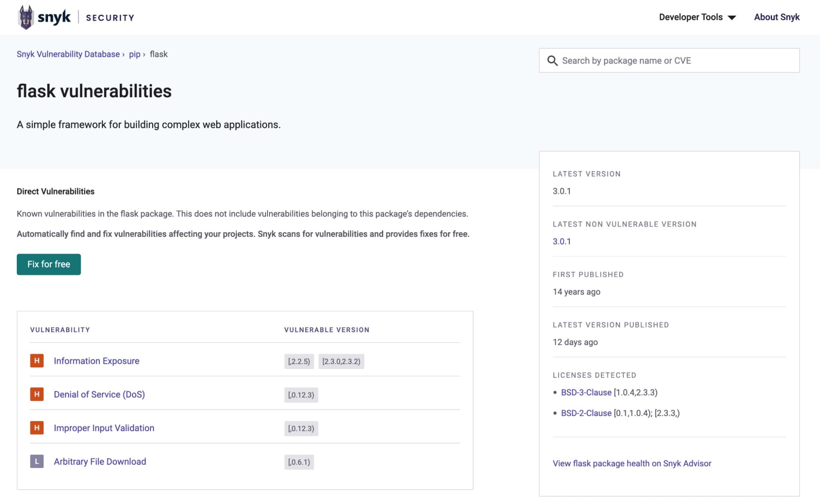
Task: Click the [,0.12.3) tag in Denial of Service row
Action: (301, 395)
